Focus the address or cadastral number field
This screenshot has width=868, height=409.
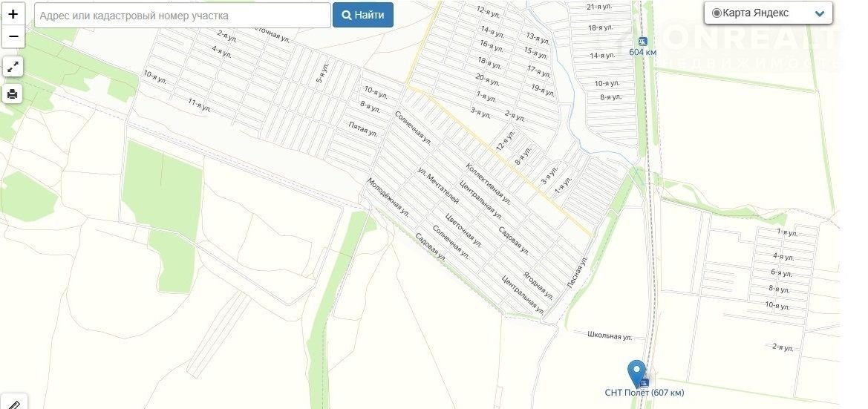pos(183,16)
